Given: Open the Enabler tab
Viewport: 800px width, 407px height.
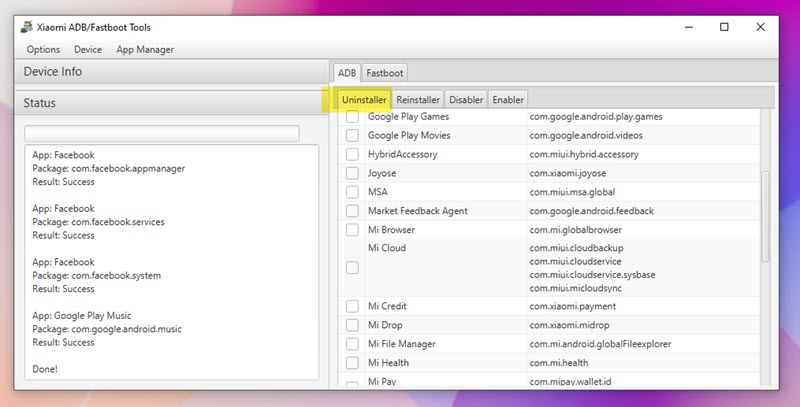Looking at the screenshot, I should (508, 99).
